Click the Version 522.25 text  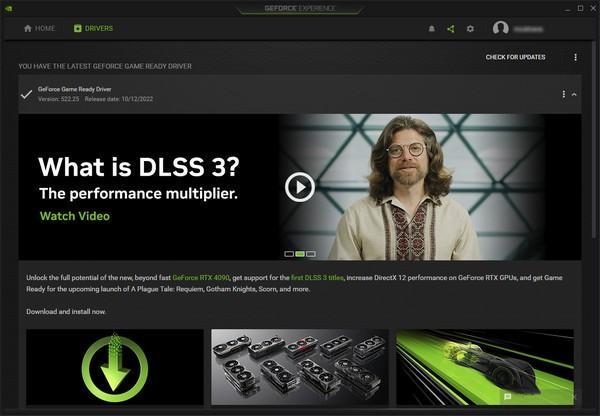pos(59,99)
